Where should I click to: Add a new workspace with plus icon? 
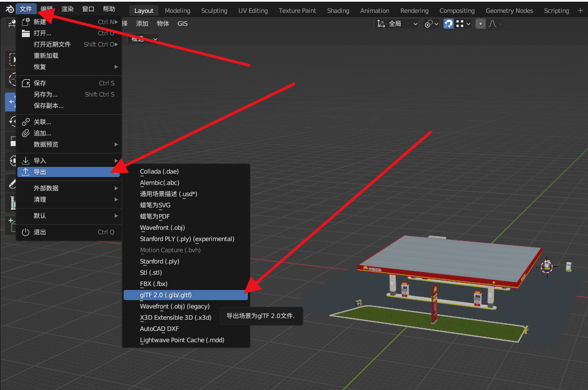[580, 10]
